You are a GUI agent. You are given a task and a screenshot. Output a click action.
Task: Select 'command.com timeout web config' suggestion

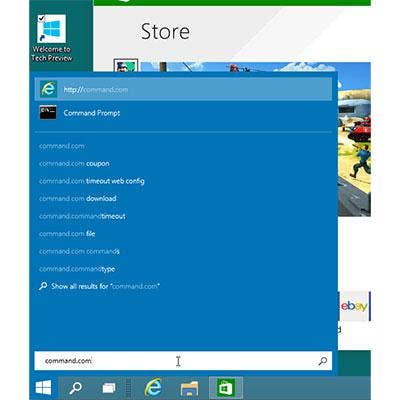pyautogui.click(x=92, y=181)
